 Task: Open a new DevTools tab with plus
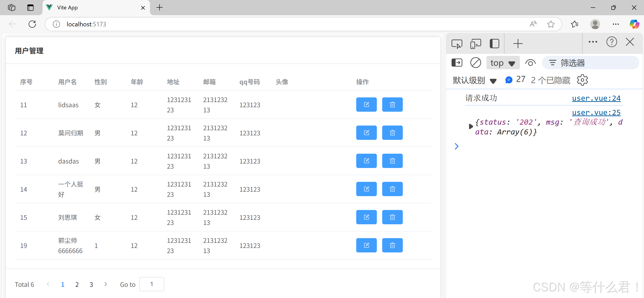click(x=518, y=44)
